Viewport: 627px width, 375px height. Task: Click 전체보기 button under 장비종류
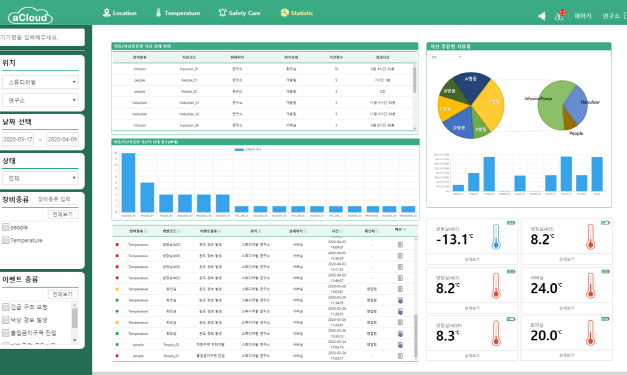coord(63,214)
